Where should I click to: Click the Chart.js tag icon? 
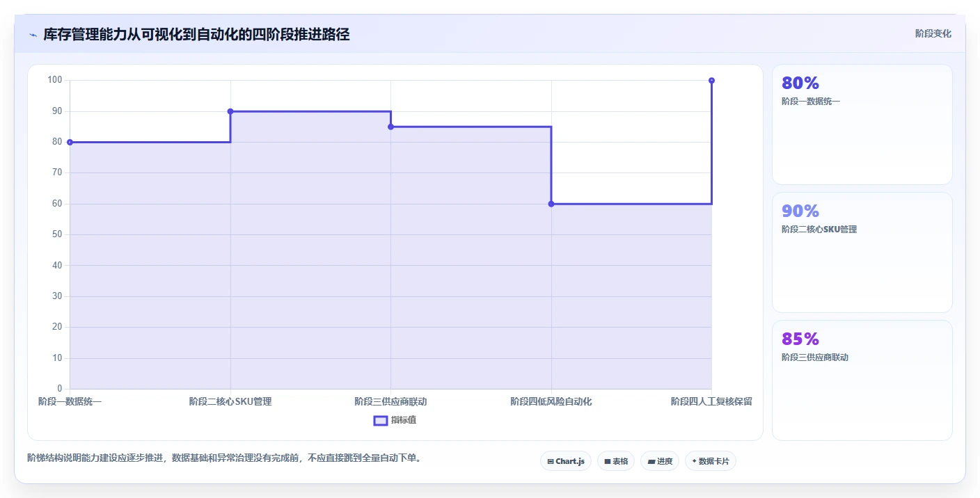pyautogui.click(x=551, y=461)
